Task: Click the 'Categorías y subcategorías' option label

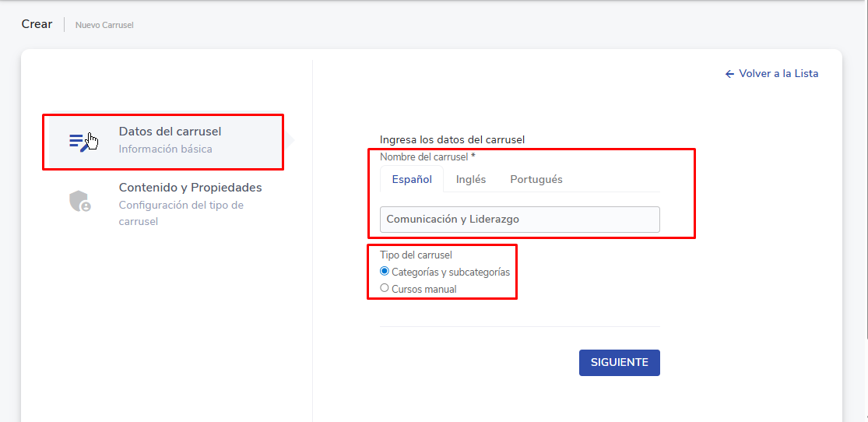Action: [451, 273]
